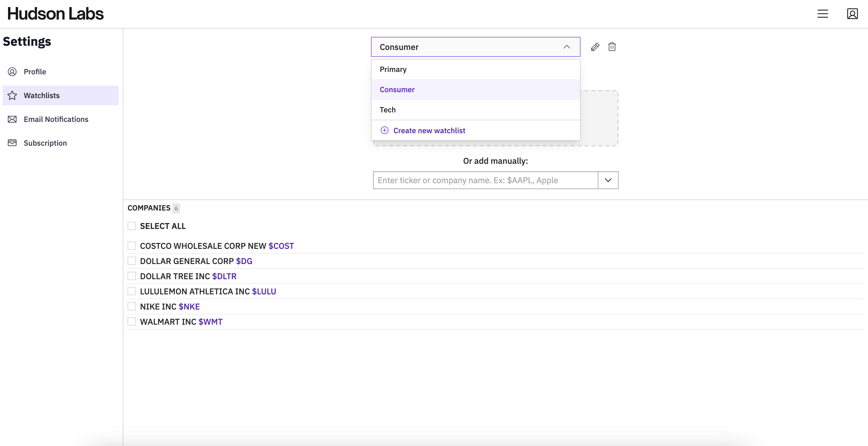Image resolution: width=868 pixels, height=446 pixels.
Task: Expand the ticker search dropdown arrow
Action: tap(608, 180)
